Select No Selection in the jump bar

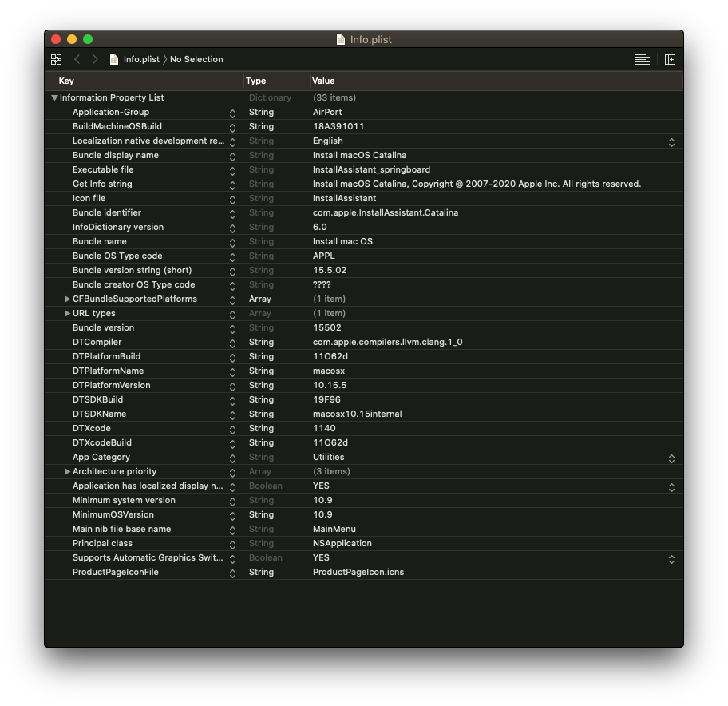[x=196, y=59]
